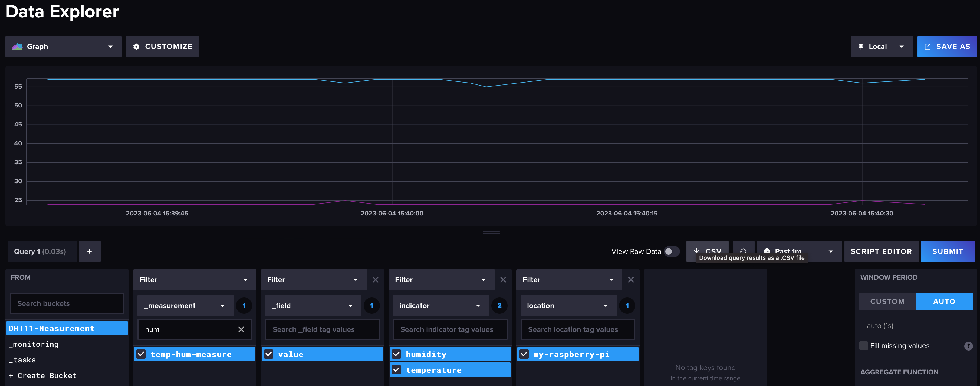Enable Fill missing values checkbox
The image size is (980, 386).
[864, 346]
